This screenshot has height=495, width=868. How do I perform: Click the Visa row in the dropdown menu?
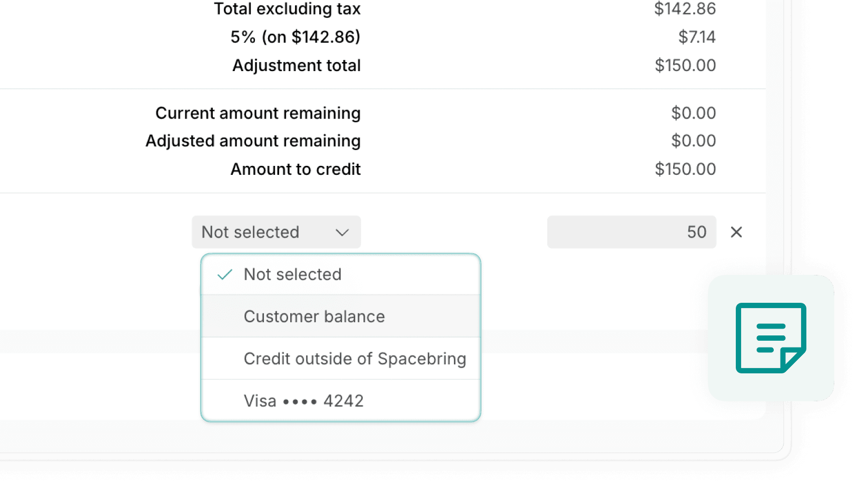point(303,401)
